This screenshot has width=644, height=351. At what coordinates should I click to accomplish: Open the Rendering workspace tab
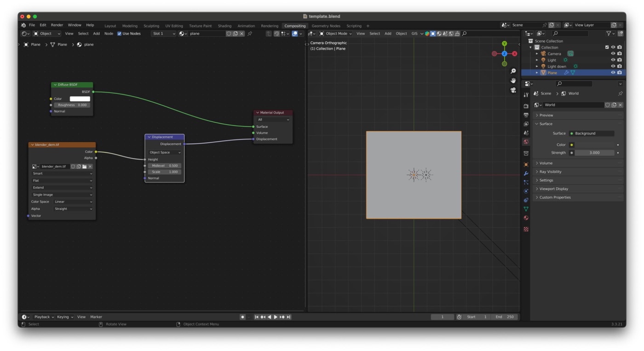coord(269,26)
